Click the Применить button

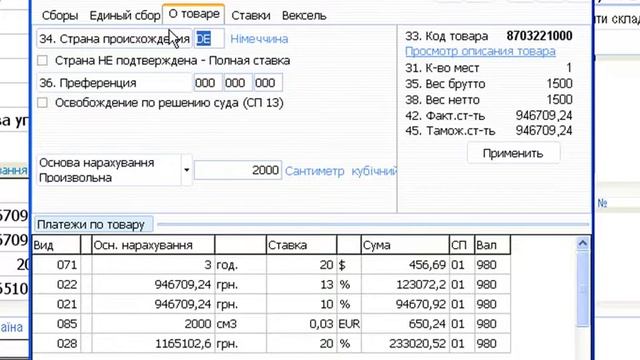click(x=513, y=153)
